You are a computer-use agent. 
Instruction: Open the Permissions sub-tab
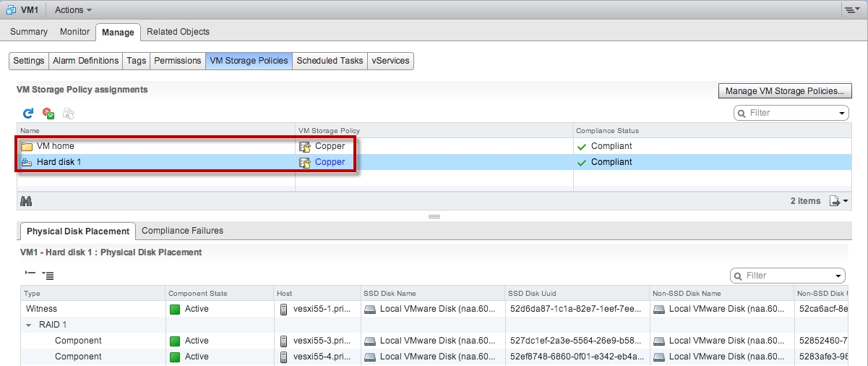click(177, 61)
